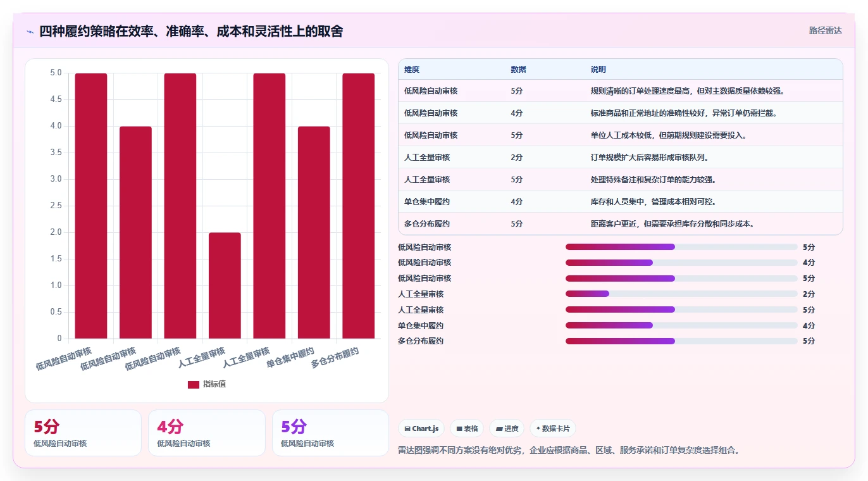Click the 指标值 legend color swatch
868x481 pixels.
tap(194, 384)
